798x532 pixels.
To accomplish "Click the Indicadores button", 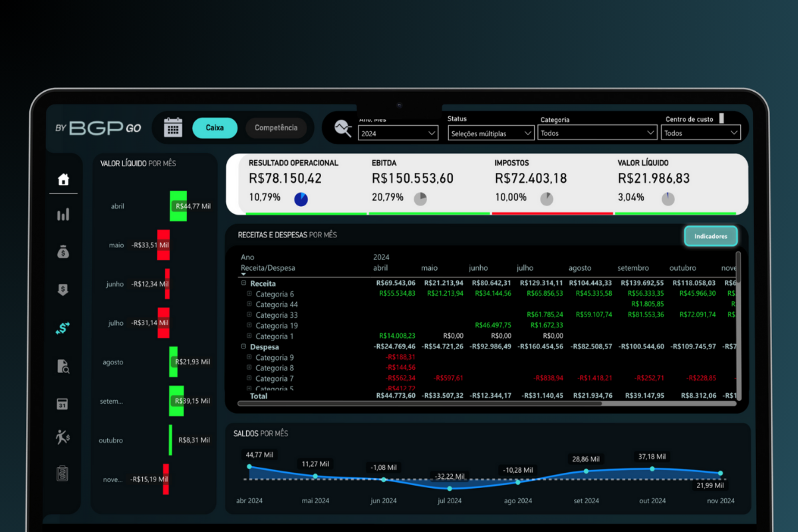I will (711, 236).
